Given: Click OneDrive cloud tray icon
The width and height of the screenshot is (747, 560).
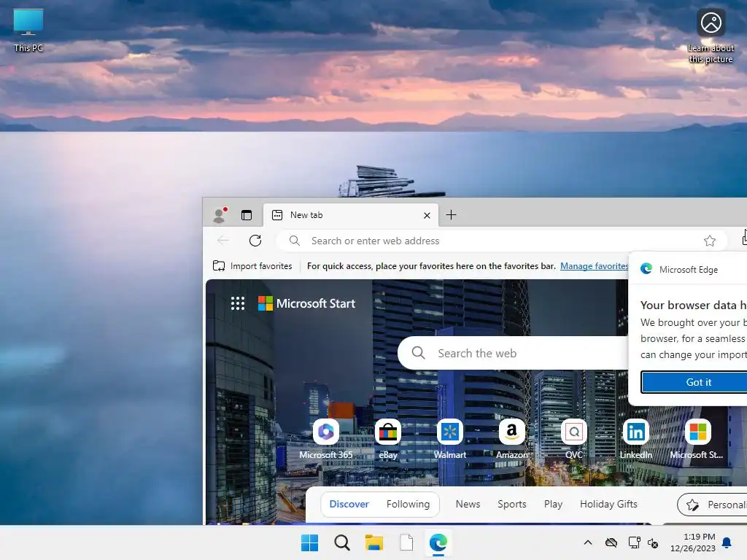Looking at the screenshot, I should pyautogui.click(x=611, y=542).
